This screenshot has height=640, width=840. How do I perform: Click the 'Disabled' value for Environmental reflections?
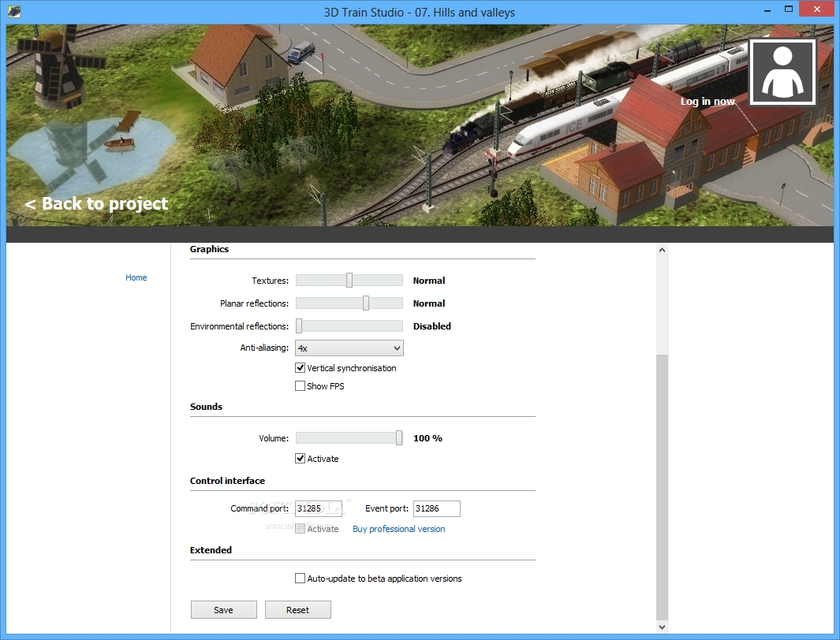(x=431, y=326)
